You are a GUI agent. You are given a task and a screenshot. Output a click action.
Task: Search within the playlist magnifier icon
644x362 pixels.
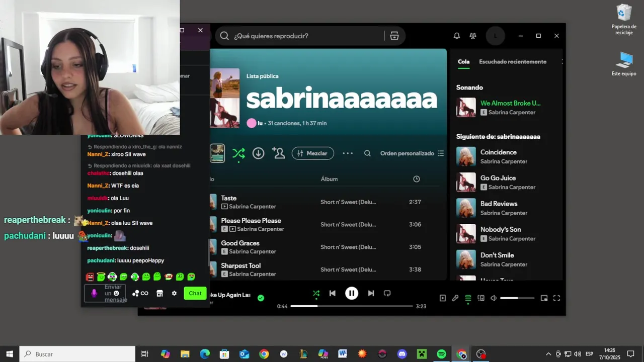(x=367, y=153)
